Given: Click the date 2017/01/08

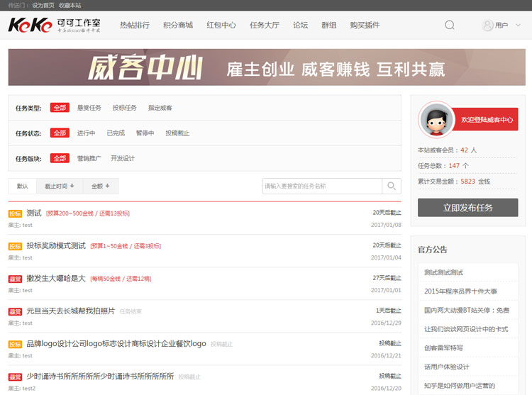Looking at the screenshot, I should pyautogui.click(x=386, y=225).
